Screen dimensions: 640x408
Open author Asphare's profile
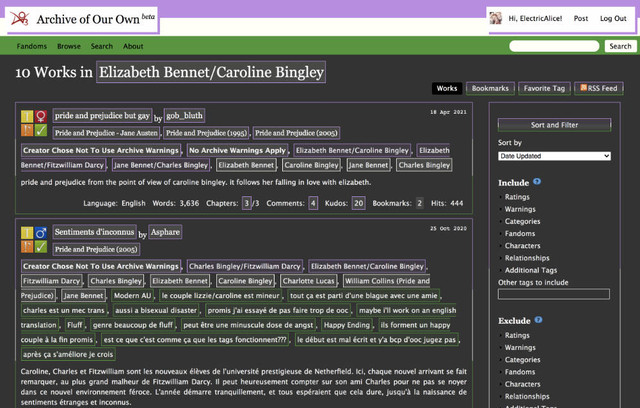[165, 232]
